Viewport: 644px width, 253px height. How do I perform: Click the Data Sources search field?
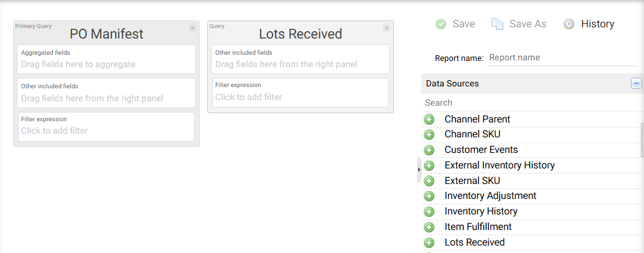click(x=529, y=103)
